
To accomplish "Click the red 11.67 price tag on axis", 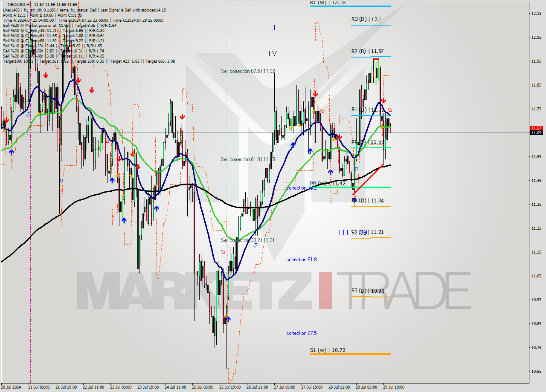I will click(536, 128).
